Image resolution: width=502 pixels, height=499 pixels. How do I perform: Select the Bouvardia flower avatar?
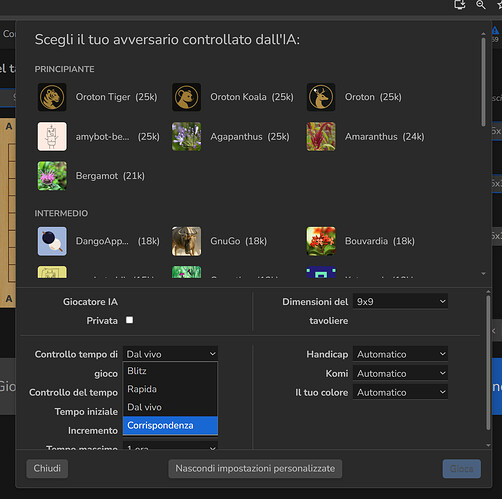point(321,241)
